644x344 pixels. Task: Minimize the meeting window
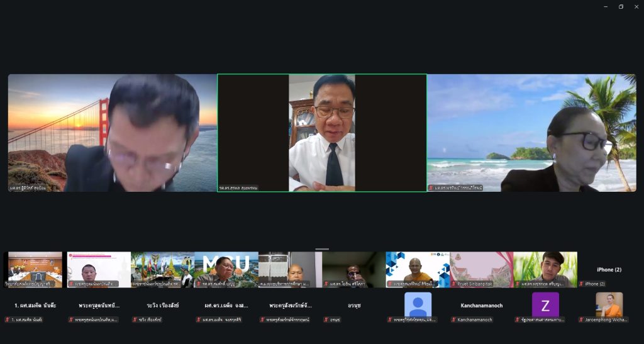tap(606, 7)
